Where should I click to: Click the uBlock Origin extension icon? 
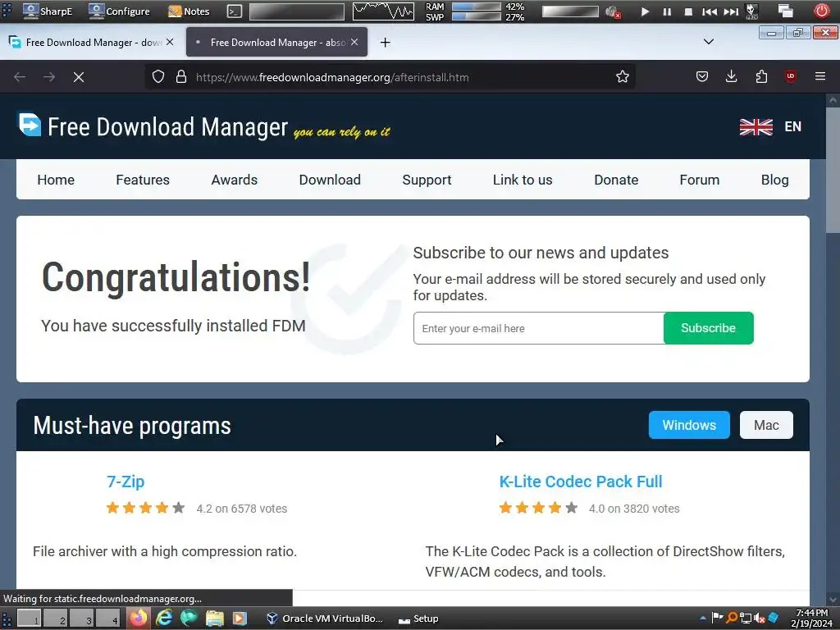(790, 76)
